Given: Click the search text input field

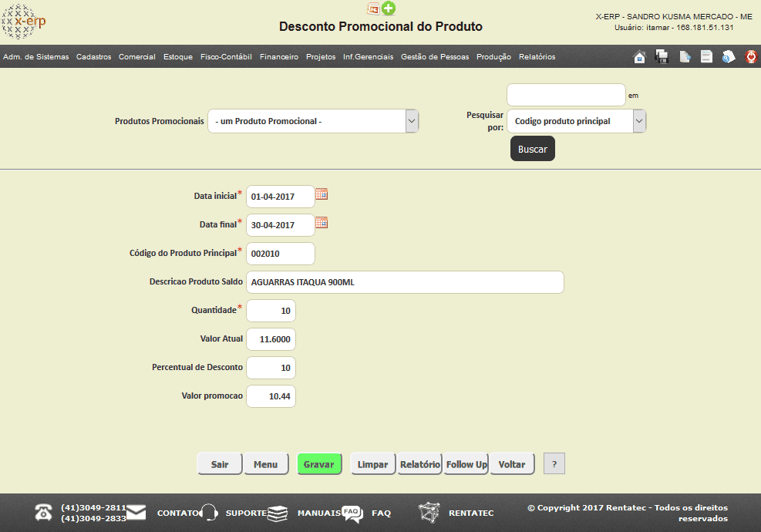Looking at the screenshot, I should pyautogui.click(x=566, y=95).
